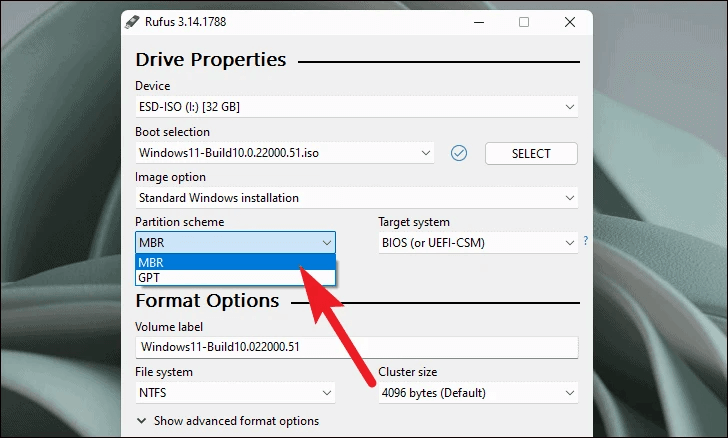The height and width of the screenshot is (438, 728).
Task: Click the Drive Properties section heading
Action: pyautogui.click(x=210, y=60)
